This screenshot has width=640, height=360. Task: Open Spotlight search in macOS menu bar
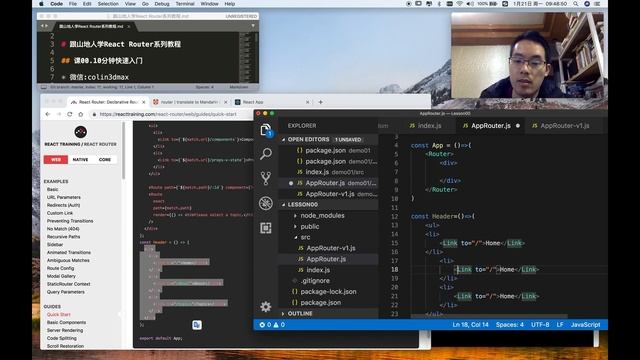tap(576, 4)
